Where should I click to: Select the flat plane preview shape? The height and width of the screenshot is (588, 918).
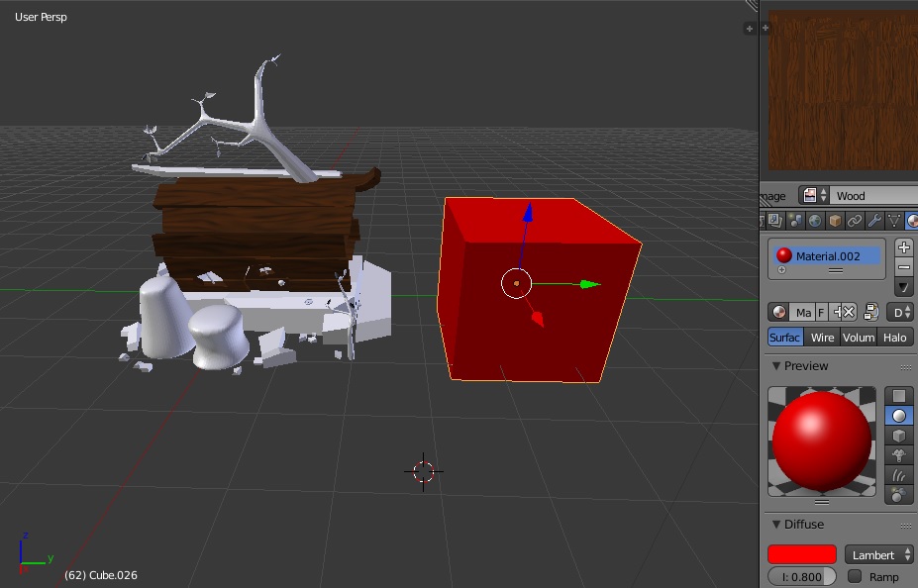tap(899, 396)
